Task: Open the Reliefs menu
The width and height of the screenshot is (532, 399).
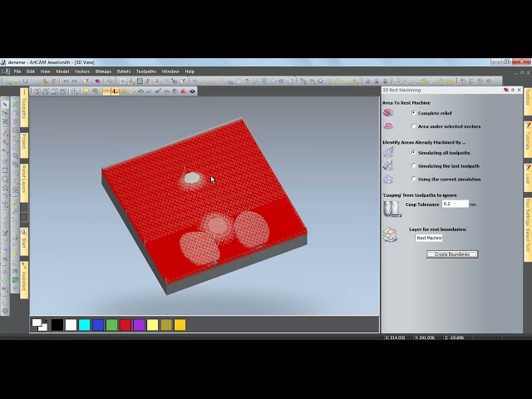Action: [124, 71]
